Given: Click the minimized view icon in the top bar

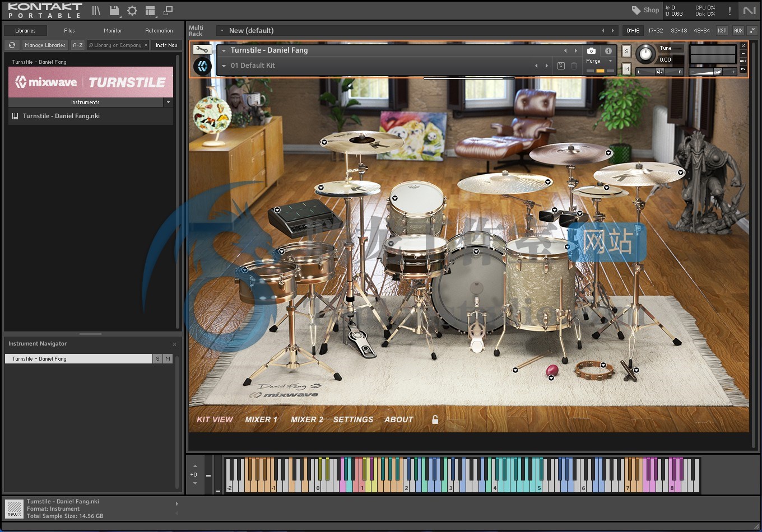Looking at the screenshot, I should click(x=168, y=11).
